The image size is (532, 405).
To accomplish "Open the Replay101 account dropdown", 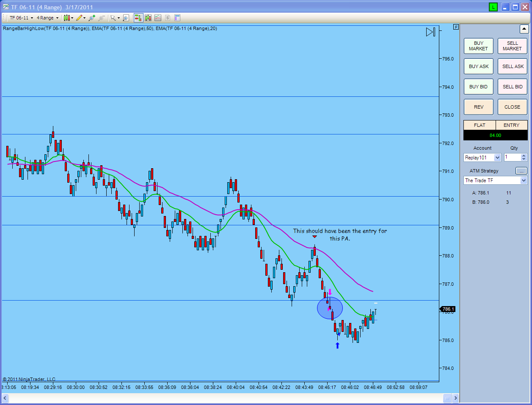I will tap(482, 157).
